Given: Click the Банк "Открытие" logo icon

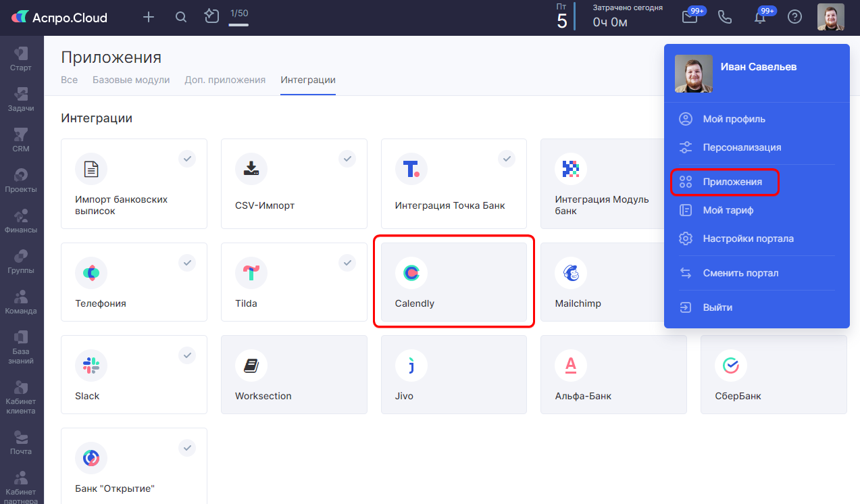Looking at the screenshot, I should (91, 458).
